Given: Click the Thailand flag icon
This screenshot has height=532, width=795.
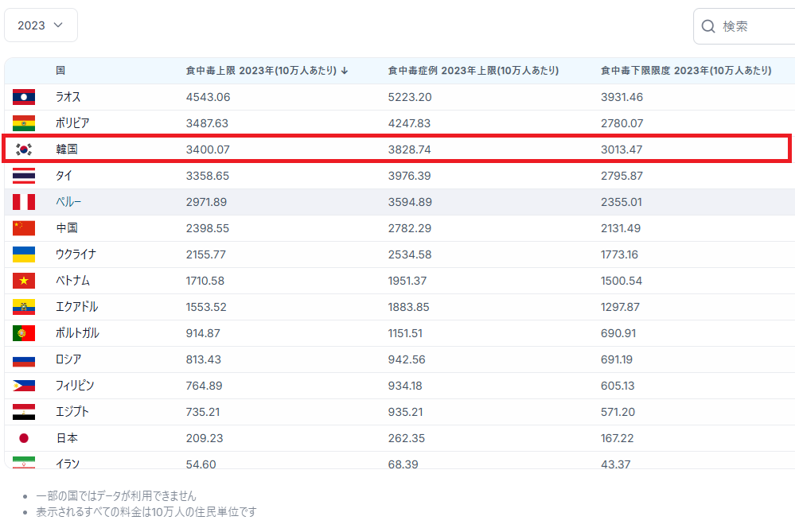Looking at the screenshot, I should (x=24, y=176).
